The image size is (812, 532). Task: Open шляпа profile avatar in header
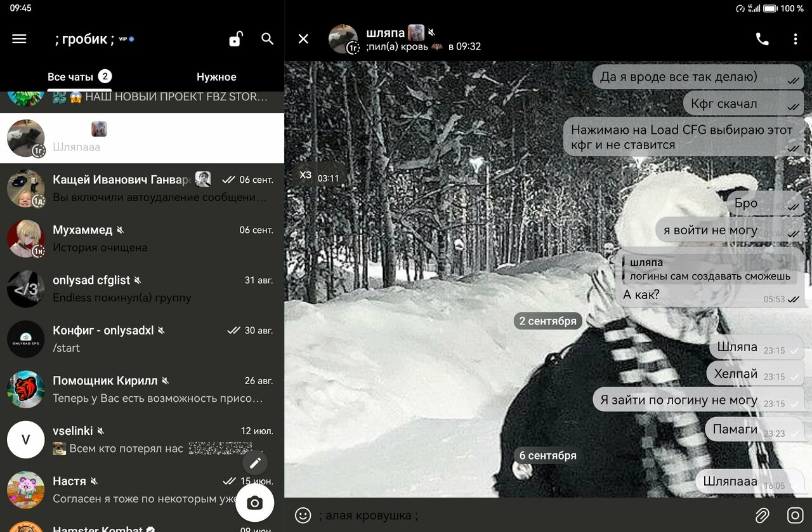tap(343, 39)
